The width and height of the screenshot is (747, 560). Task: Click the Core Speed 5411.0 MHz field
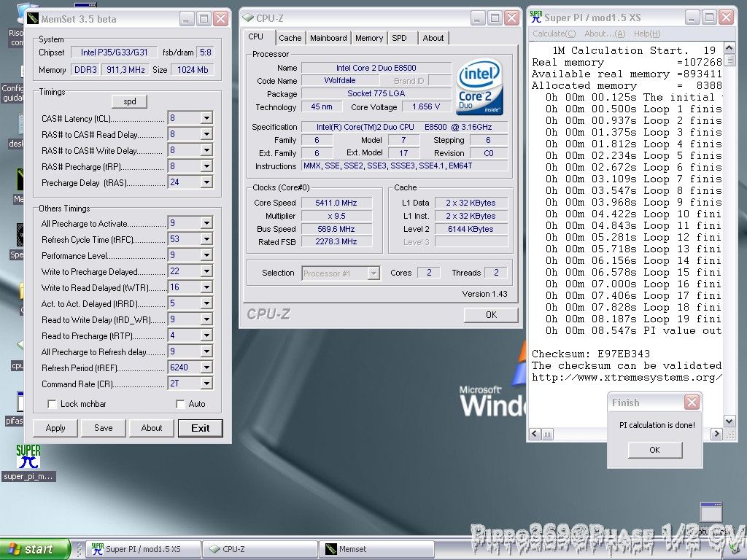[336, 203]
